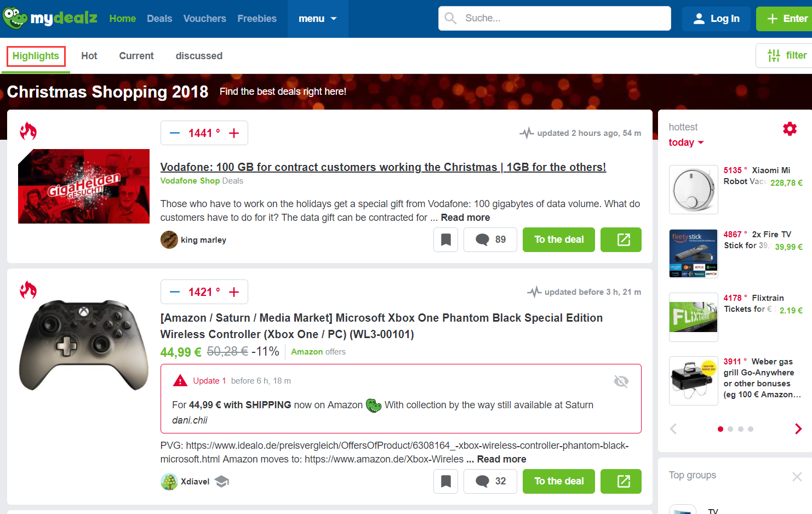Open the Amazon offers link
The width and height of the screenshot is (812, 514).
click(x=318, y=352)
